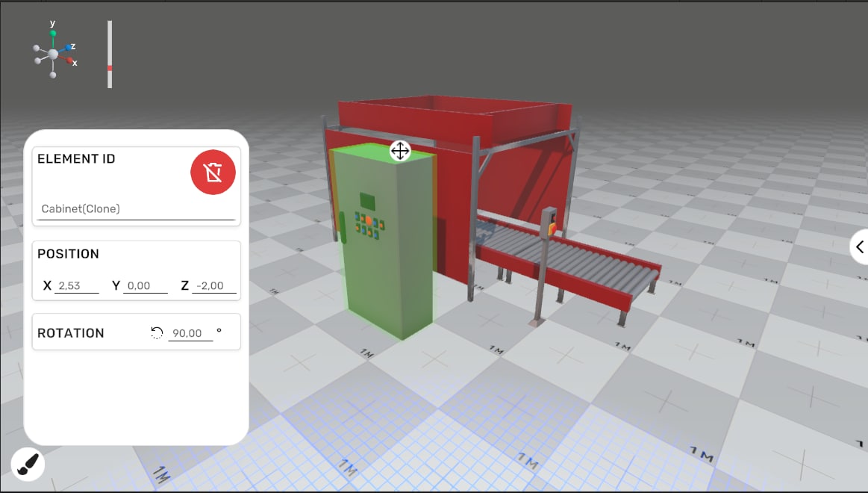Select the X position field
The height and width of the screenshot is (493, 868).
77,286
